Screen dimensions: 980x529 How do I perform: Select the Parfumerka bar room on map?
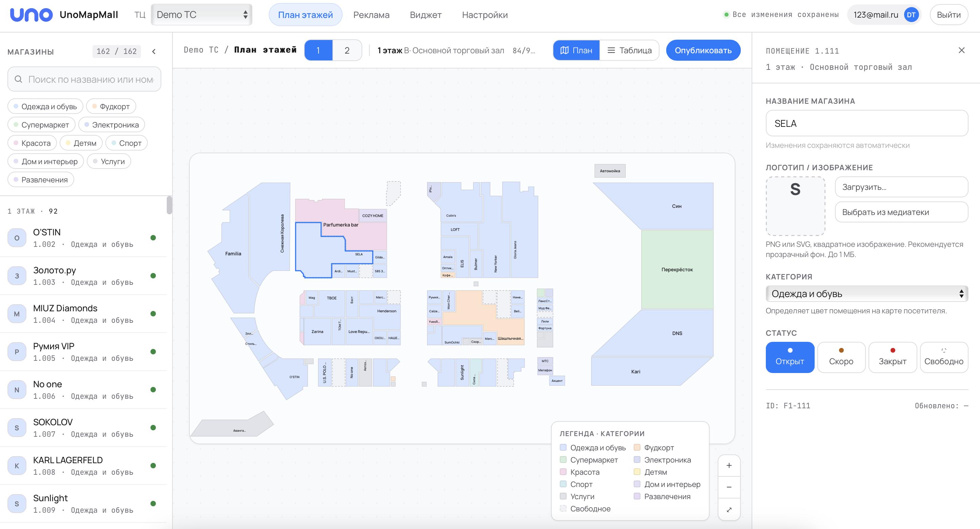[341, 224]
